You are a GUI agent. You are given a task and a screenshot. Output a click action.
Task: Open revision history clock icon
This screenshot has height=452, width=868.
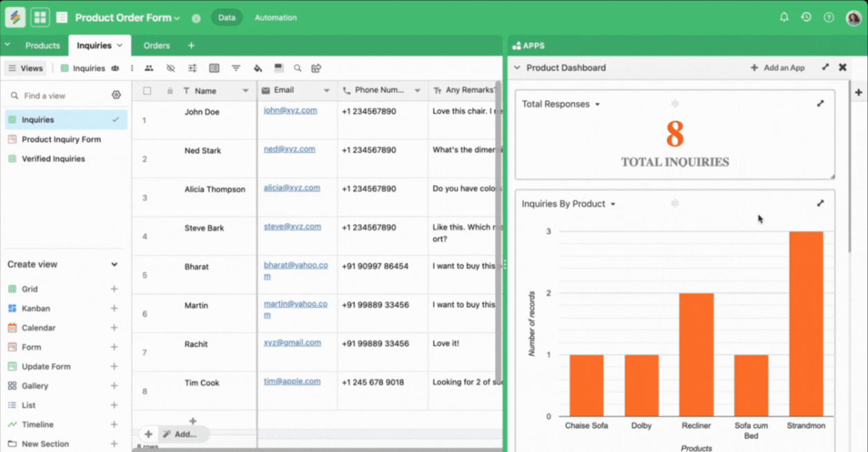806,17
